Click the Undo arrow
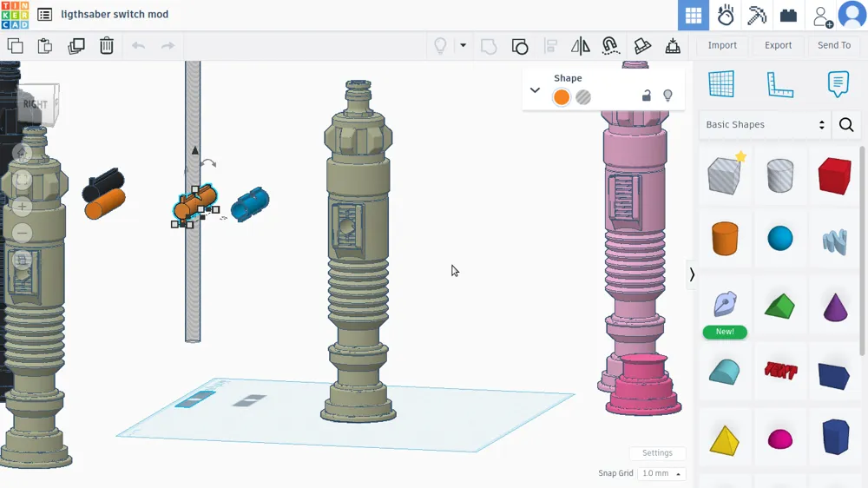This screenshot has width=868, height=488. (x=138, y=46)
